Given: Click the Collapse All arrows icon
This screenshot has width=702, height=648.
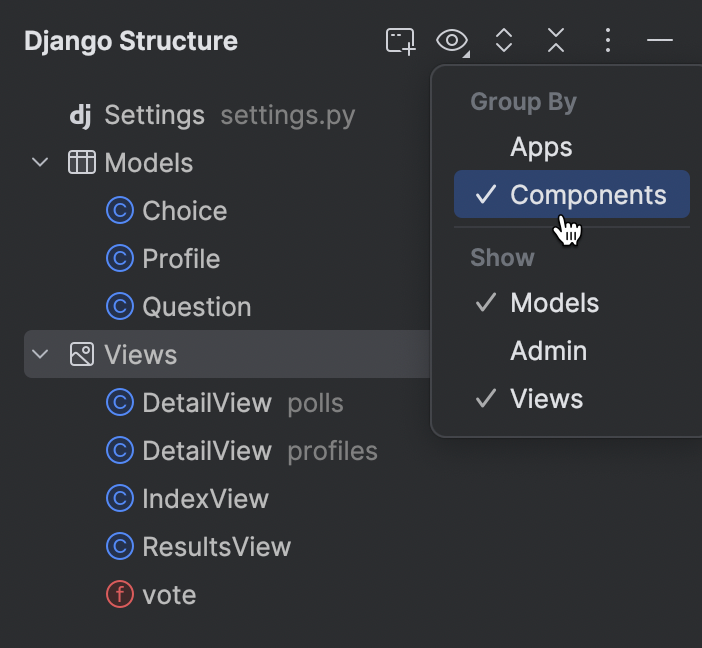Looking at the screenshot, I should pyautogui.click(x=556, y=41).
